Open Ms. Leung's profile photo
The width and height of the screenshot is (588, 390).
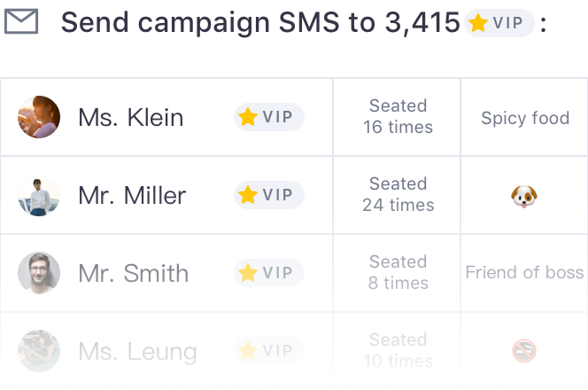click(39, 351)
